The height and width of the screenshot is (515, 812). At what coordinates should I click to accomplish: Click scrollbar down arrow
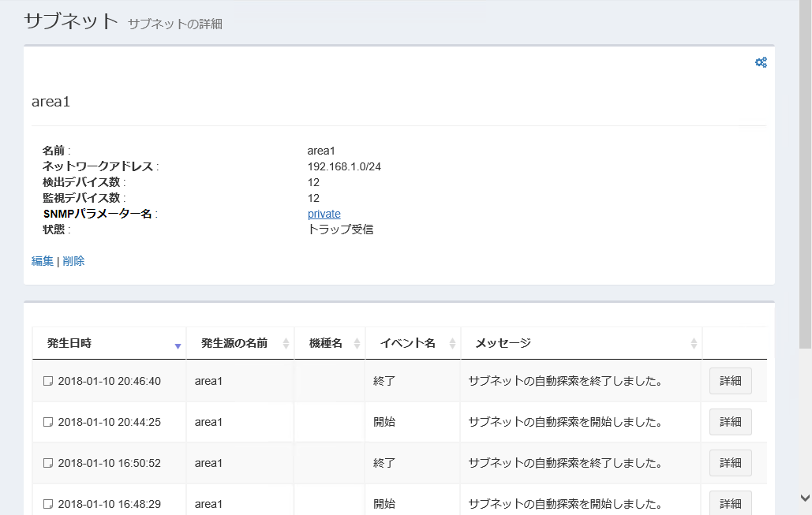tap(805, 498)
